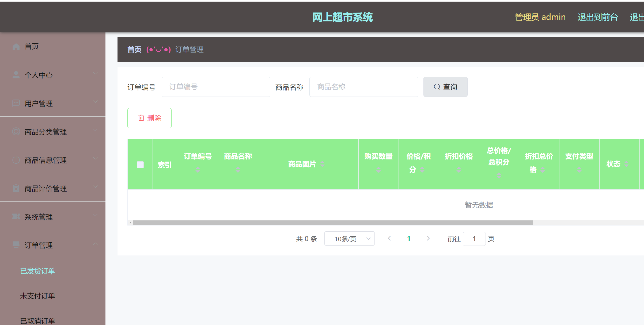Screen dimensions: 644x325
Task: Click the 订单编号 input field
Action: point(216,87)
